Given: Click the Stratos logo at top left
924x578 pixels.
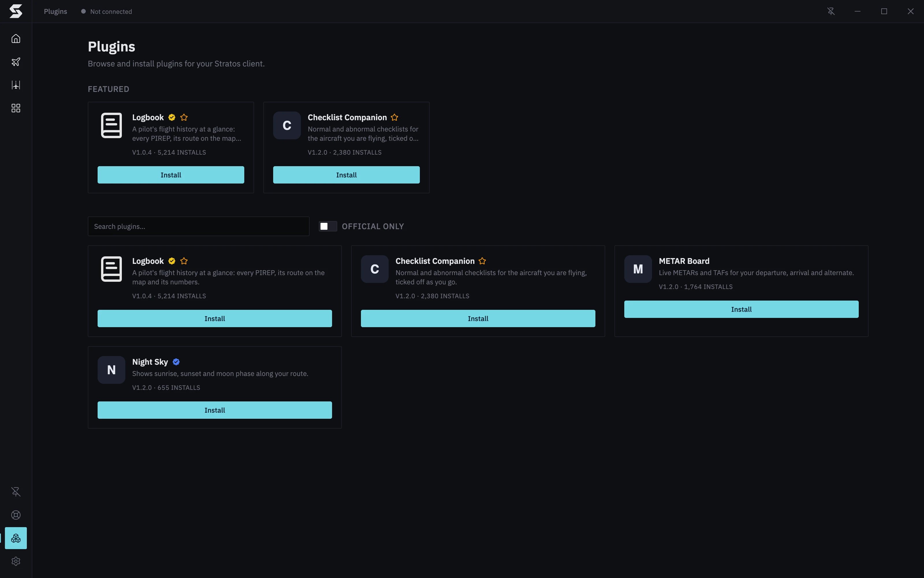Looking at the screenshot, I should click(x=16, y=12).
